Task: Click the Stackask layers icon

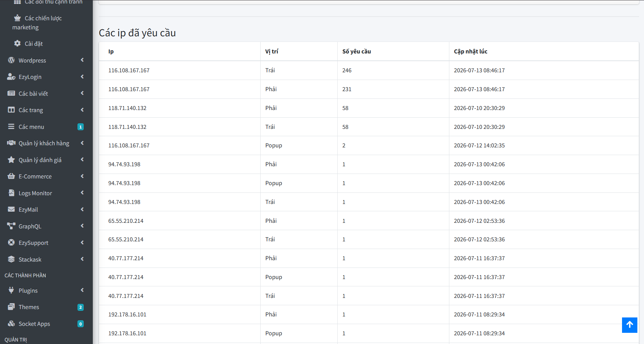Action: (11, 259)
